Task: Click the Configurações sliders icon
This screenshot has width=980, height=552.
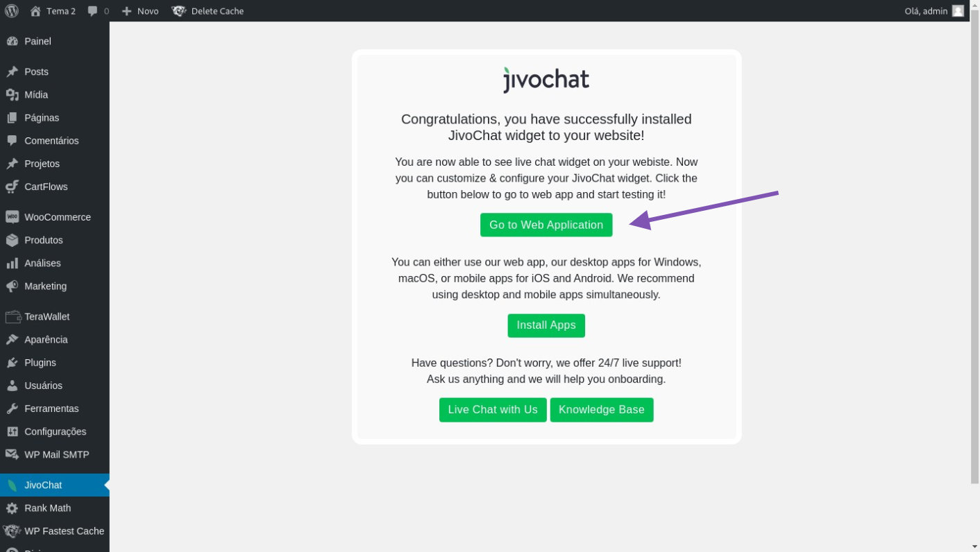Action: [12, 431]
